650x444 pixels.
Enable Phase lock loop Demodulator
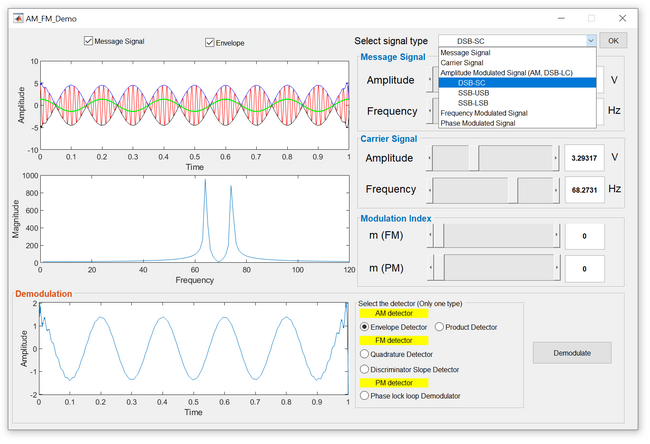[x=364, y=396]
